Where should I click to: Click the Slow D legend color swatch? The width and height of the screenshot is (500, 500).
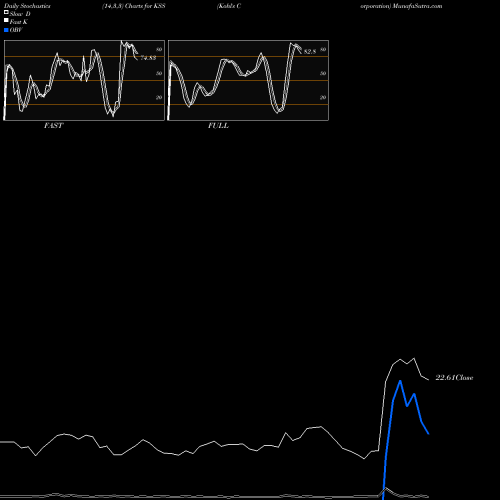coord(6,13)
